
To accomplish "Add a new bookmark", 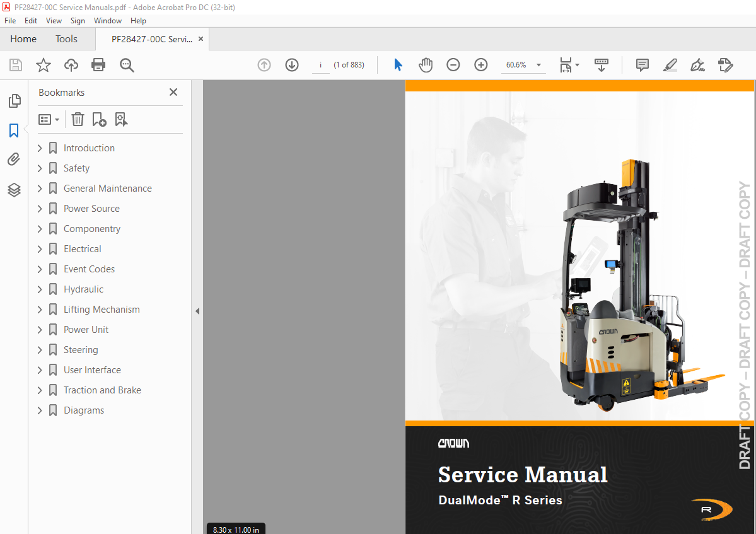I will click(x=99, y=119).
